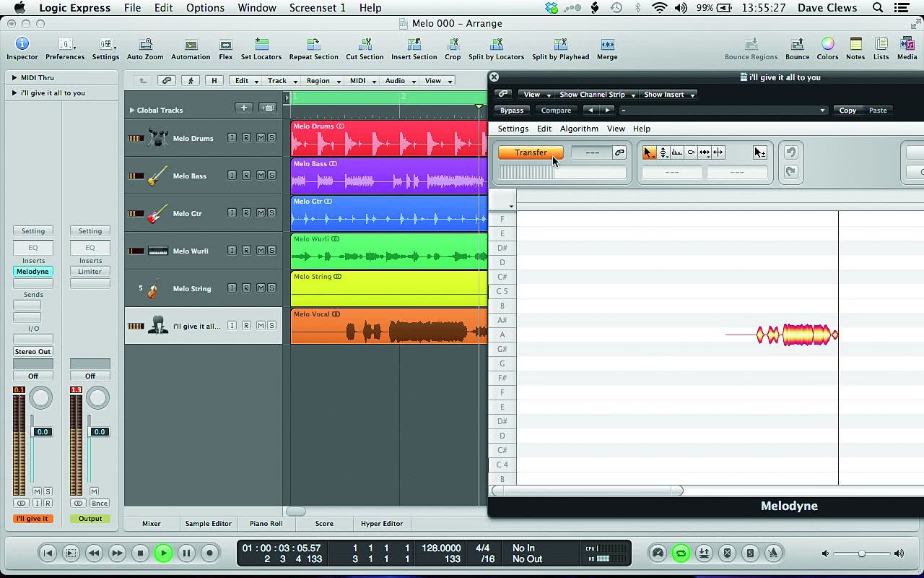Click the Copy button in plugin window
Viewport: 924px width, 578px height.
847,111
